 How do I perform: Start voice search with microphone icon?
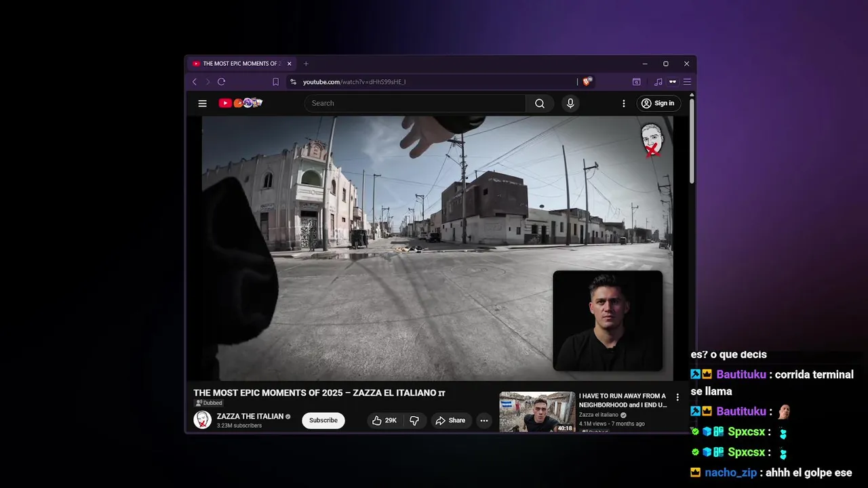[570, 103]
